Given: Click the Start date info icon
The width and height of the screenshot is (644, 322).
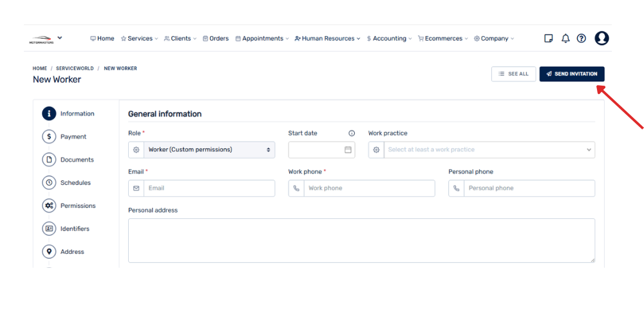Looking at the screenshot, I should click(x=352, y=133).
